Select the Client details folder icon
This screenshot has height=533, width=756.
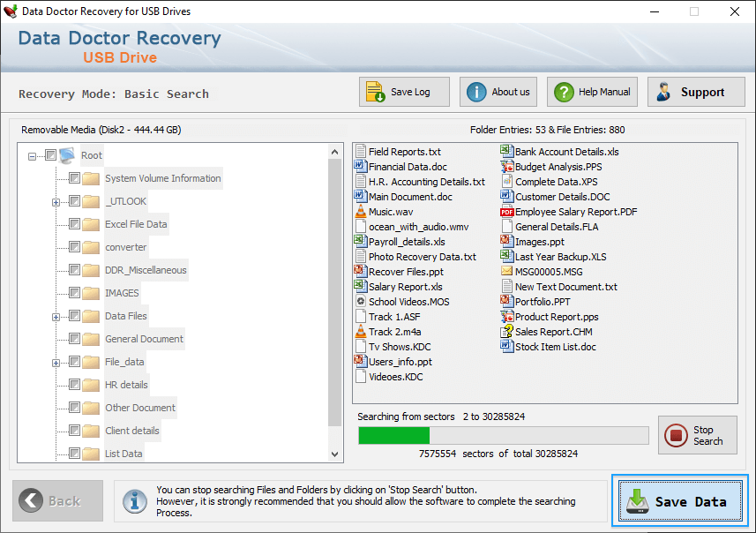[x=91, y=431]
